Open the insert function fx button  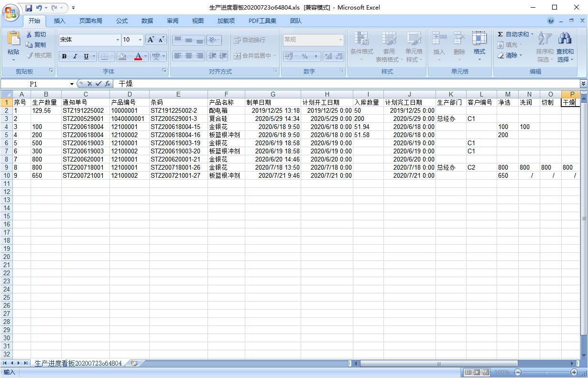click(x=108, y=84)
